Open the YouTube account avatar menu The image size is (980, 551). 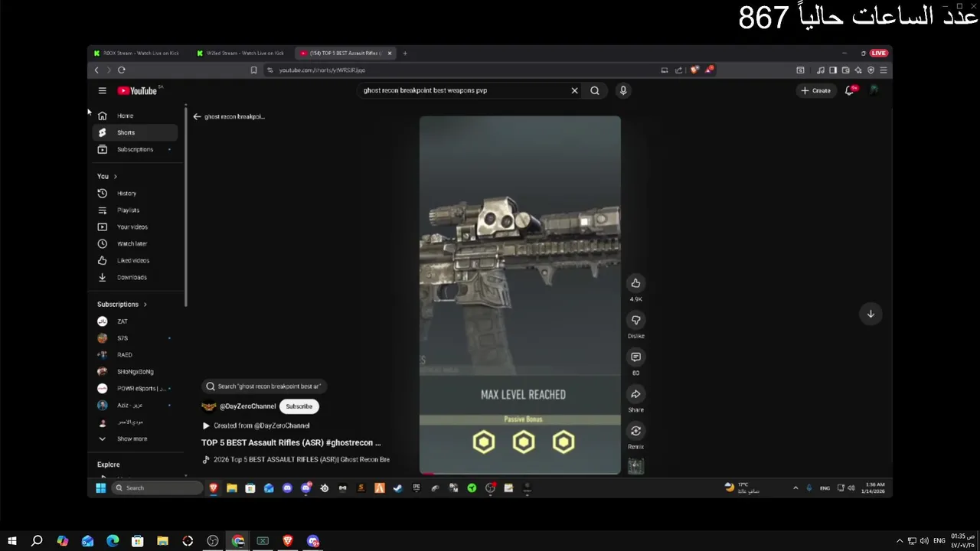(874, 90)
